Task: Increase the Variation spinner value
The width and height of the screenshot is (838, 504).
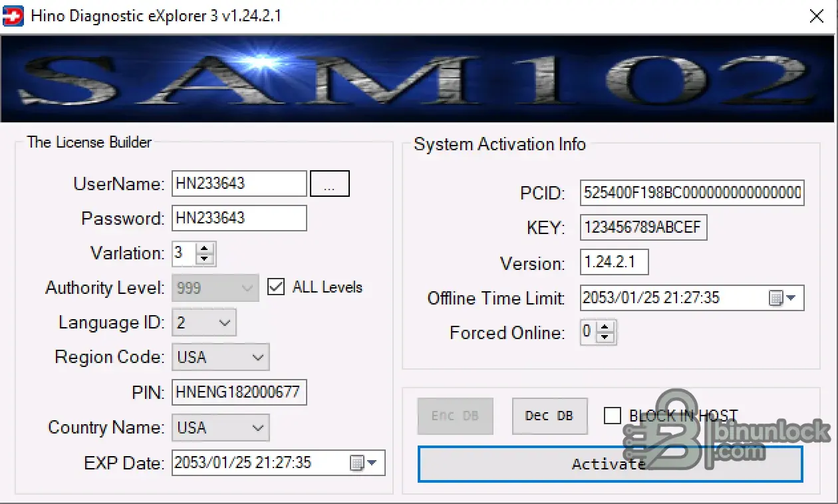Action: 206,248
